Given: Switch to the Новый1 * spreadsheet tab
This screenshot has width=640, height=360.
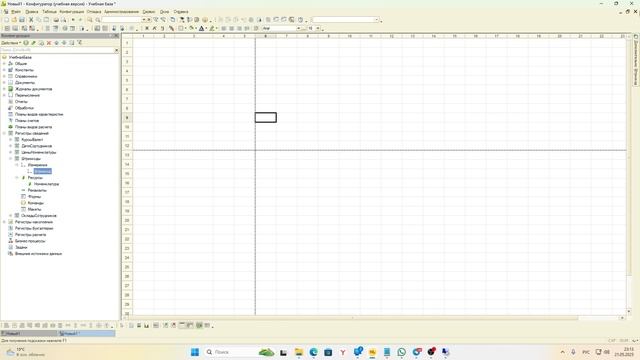Looking at the screenshot, I should (87, 334).
